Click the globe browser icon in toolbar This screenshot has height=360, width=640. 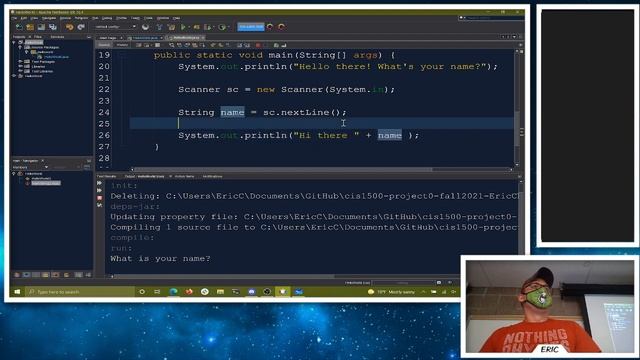(145, 27)
